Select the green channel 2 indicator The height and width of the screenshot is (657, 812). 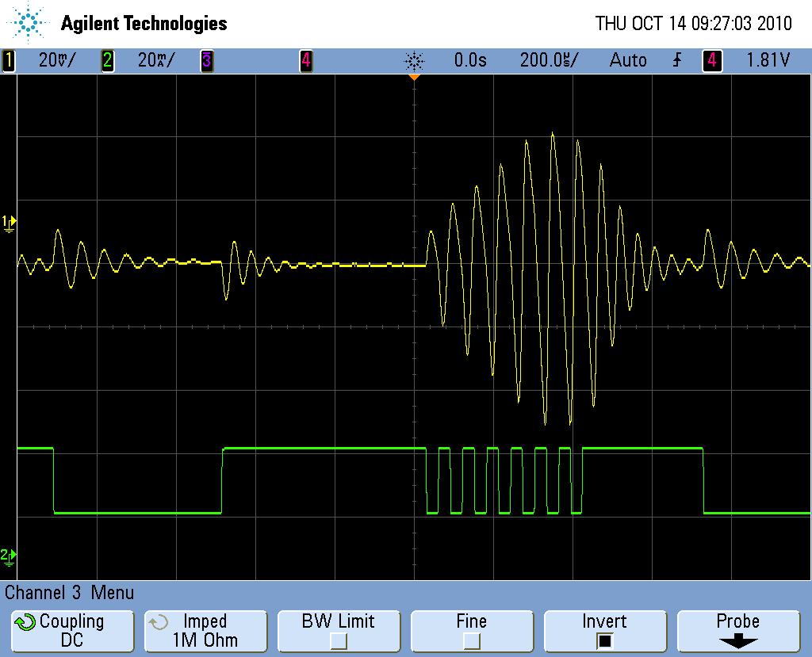click(x=107, y=60)
